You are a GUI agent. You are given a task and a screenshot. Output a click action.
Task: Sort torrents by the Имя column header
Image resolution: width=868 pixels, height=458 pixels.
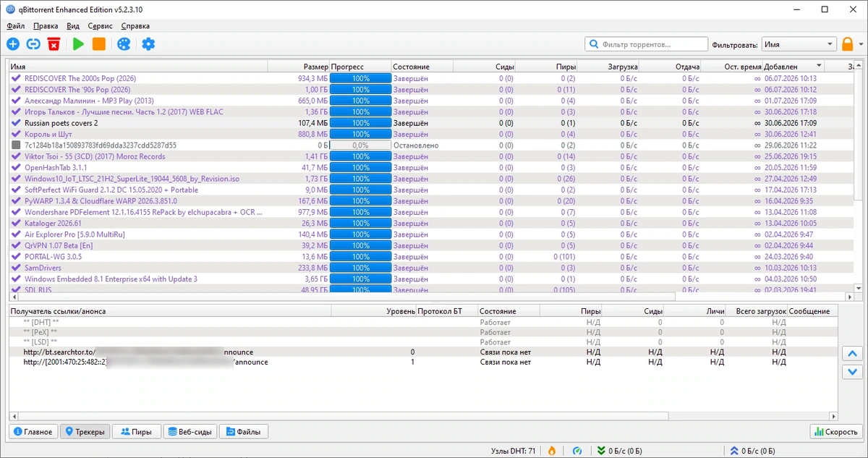coord(137,67)
